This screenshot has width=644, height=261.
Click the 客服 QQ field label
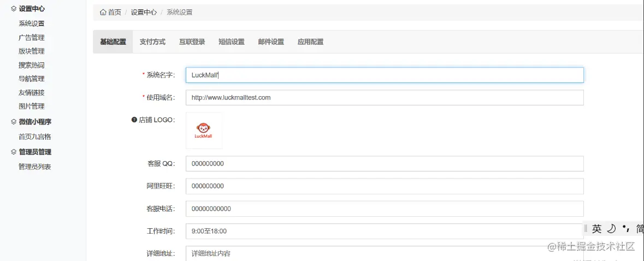point(162,163)
